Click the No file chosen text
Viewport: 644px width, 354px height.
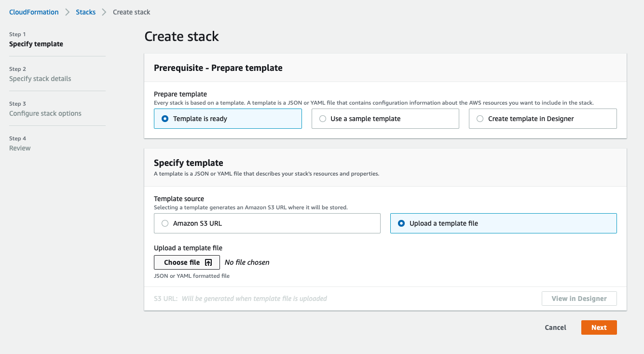coord(247,262)
